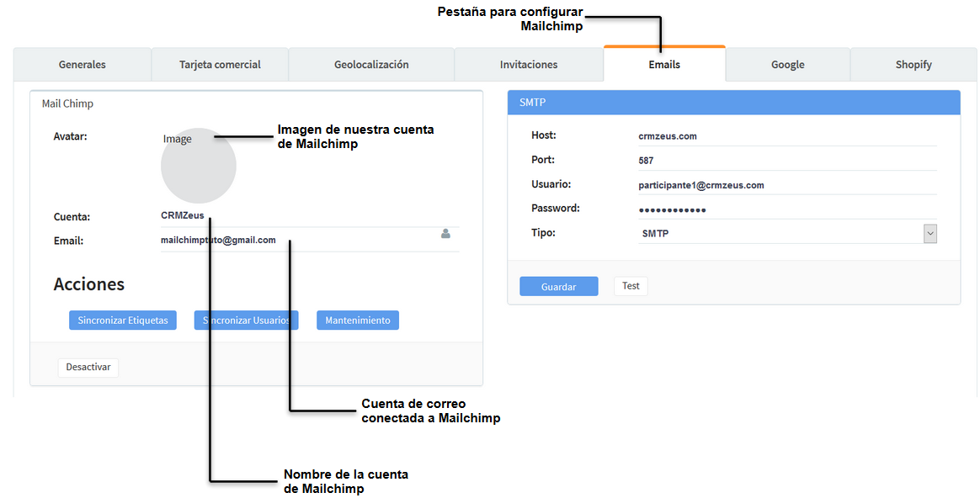This screenshot has height=498, width=980.
Task: Click the SMTP Host input field
Action: pyautogui.click(x=787, y=136)
